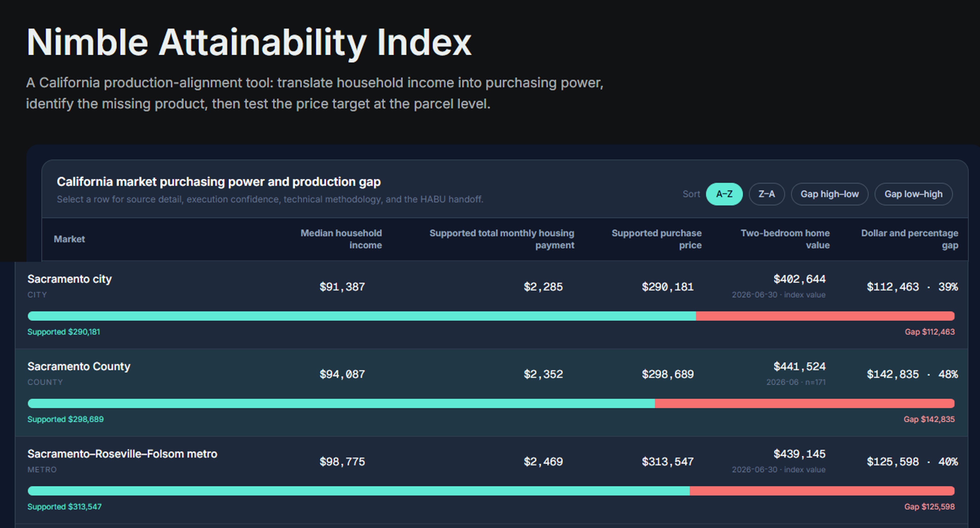Sort by Gap high–low
This screenshot has width=980, height=528.
pos(829,194)
